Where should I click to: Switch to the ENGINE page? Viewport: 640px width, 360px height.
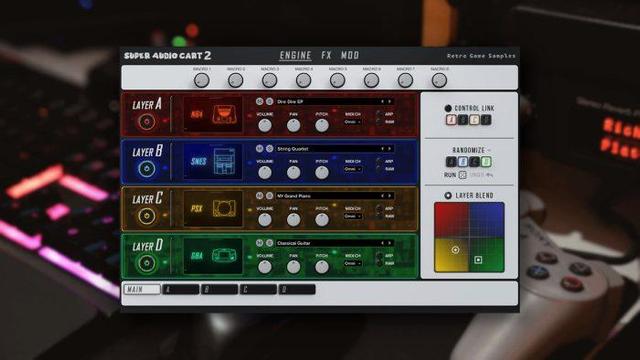coord(295,56)
